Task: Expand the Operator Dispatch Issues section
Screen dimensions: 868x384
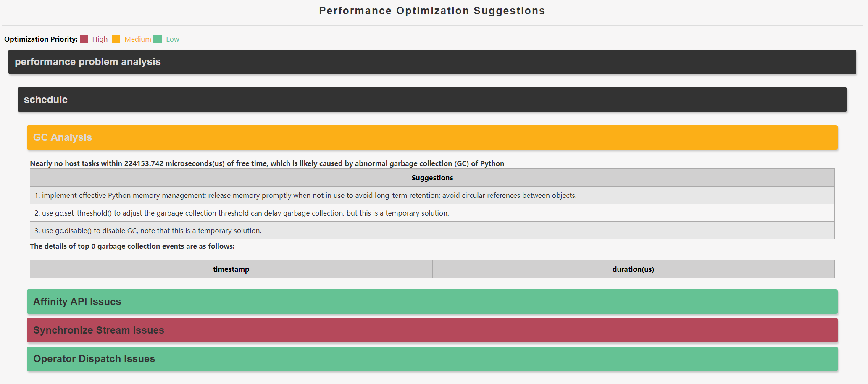Action: (432, 359)
